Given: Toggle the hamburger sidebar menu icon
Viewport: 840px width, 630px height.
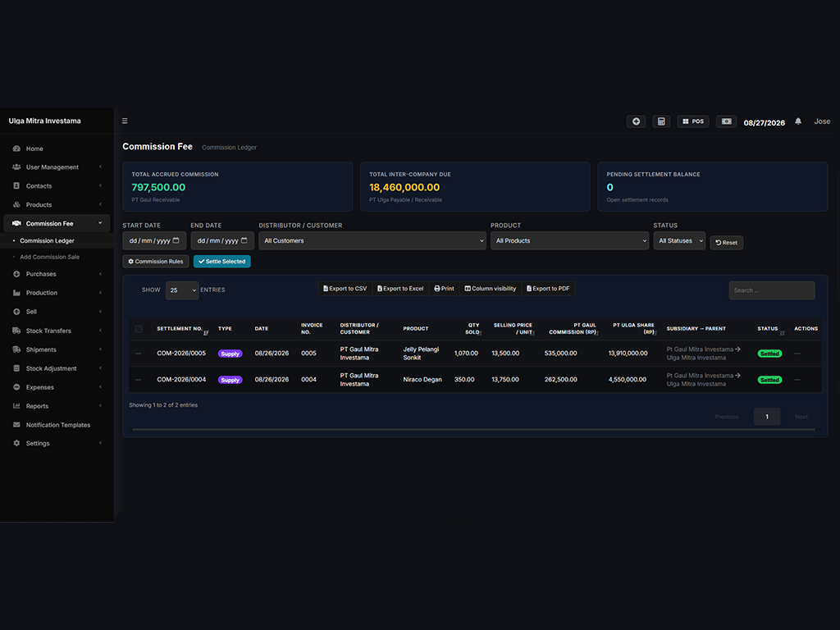Looking at the screenshot, I should point(125,121).
